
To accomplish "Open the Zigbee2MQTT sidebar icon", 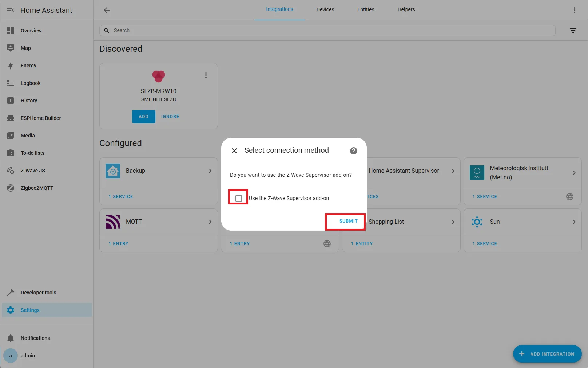I will [11, 188].
